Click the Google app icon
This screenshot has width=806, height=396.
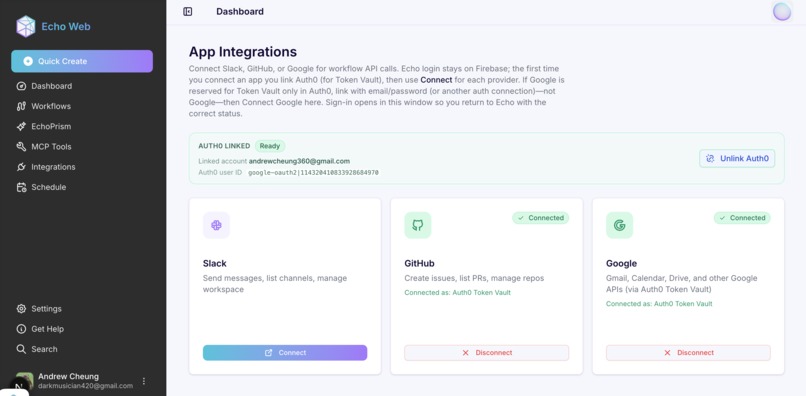pos(619,225)
